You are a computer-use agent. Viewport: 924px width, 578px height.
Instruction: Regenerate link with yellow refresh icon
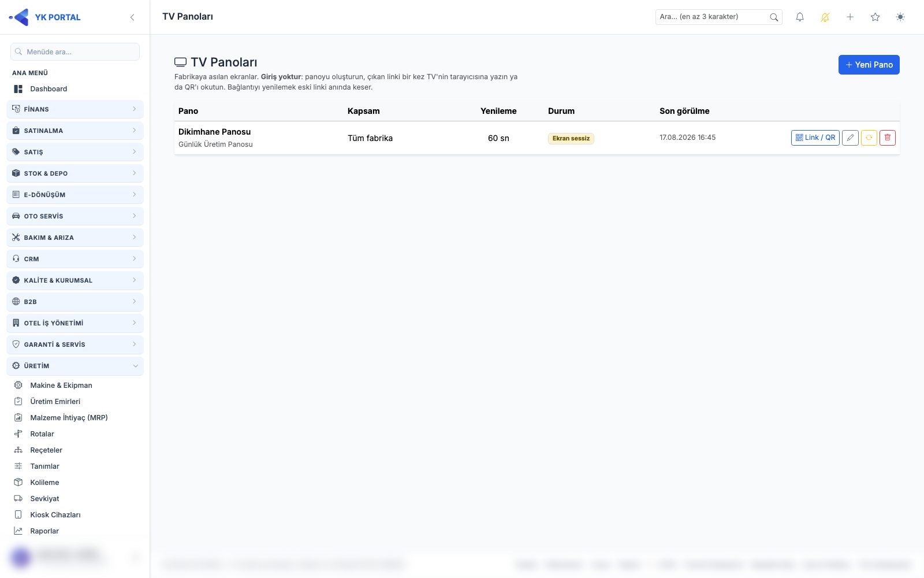click(x=869, y=138)
